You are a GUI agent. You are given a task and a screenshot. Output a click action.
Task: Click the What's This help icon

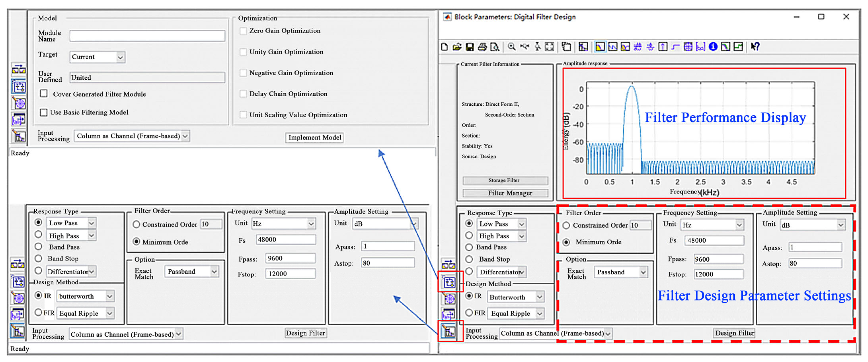pos(755,47)
